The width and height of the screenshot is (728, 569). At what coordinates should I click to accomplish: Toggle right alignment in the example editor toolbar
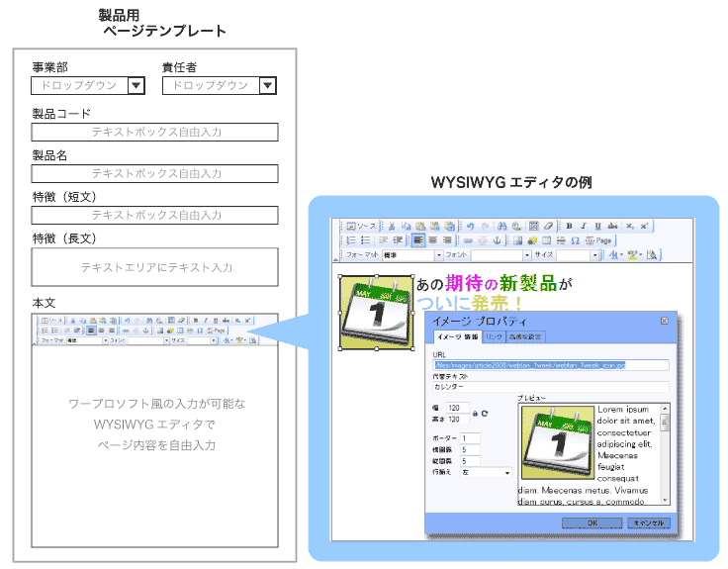point(447,240)
